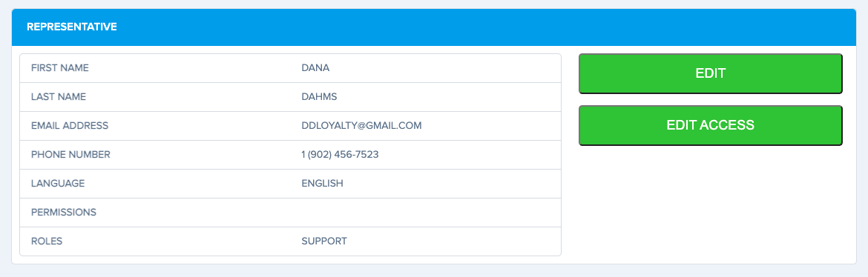Viewport: 868px width, 277px height.
Task: Select the ENGLISH language value
Action: (x=322, y=183)
